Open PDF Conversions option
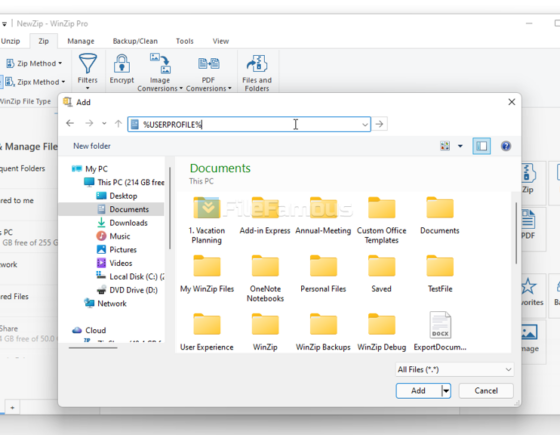 pyautogui.click(x=209, y=72)
